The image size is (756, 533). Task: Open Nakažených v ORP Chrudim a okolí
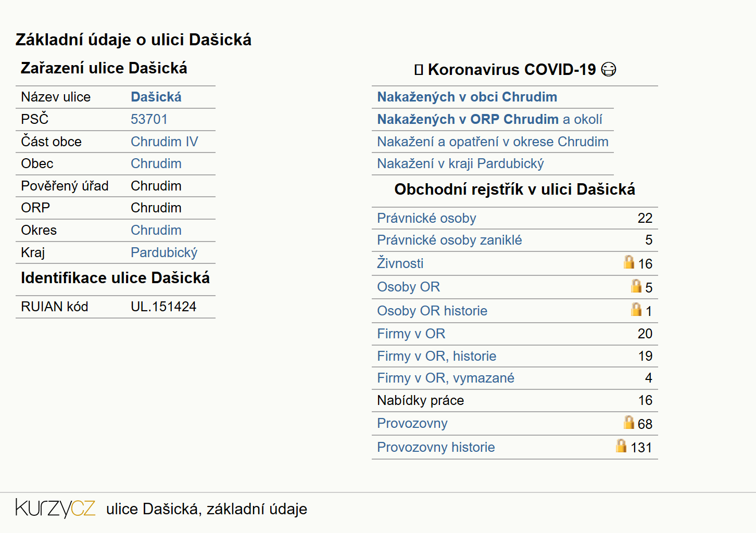click(489, 119)
